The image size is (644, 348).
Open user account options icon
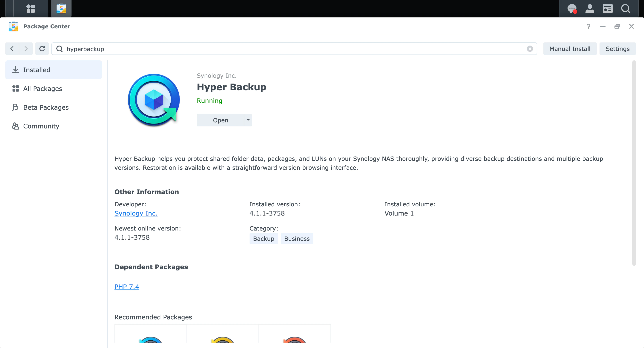click(x=590, y=8)
